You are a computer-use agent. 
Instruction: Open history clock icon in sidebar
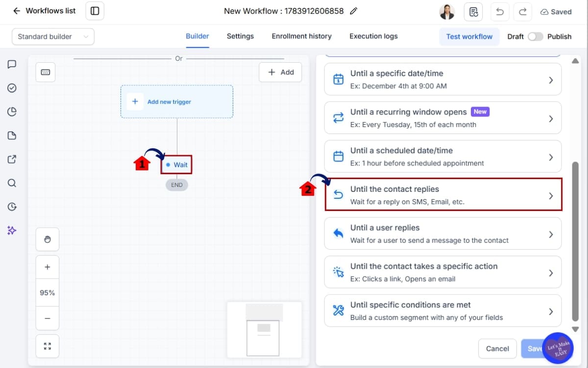pos(12,207)
